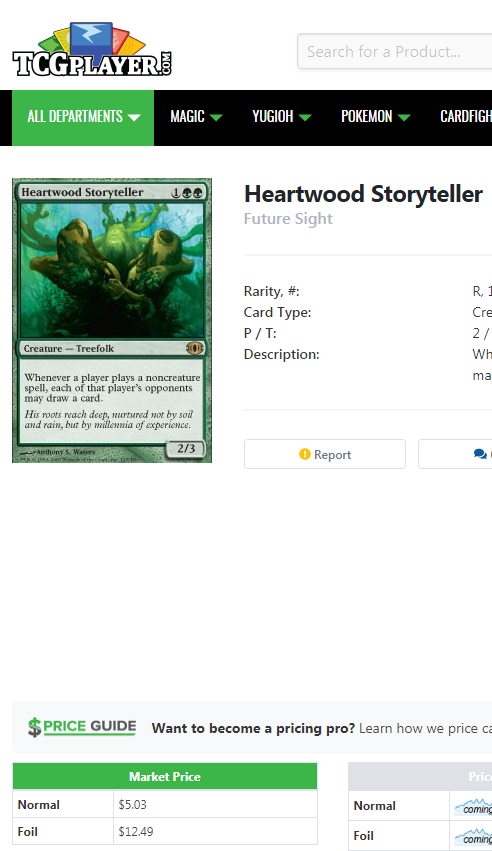Screen dimensions: 492x851
Task: Open the Cardfight menu item
Action: pyautogui.click(x=466, y=117)
